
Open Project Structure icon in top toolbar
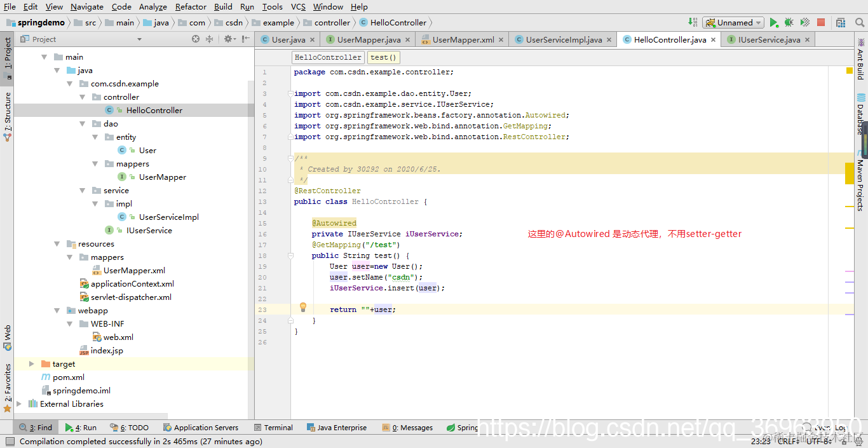click(841, 22)
